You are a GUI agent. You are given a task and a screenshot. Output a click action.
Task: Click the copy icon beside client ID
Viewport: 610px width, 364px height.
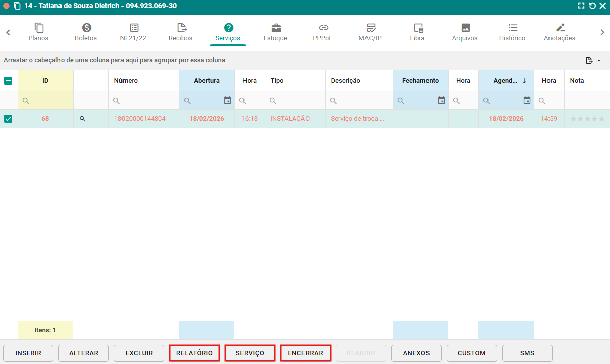pos(17,6)
